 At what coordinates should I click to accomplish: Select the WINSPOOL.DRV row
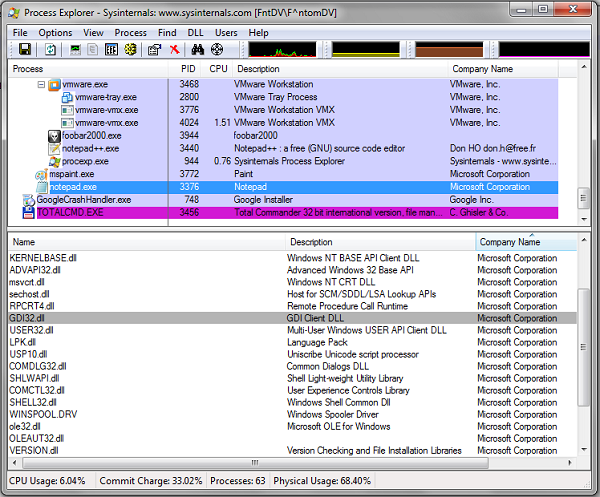pos(292,414)
